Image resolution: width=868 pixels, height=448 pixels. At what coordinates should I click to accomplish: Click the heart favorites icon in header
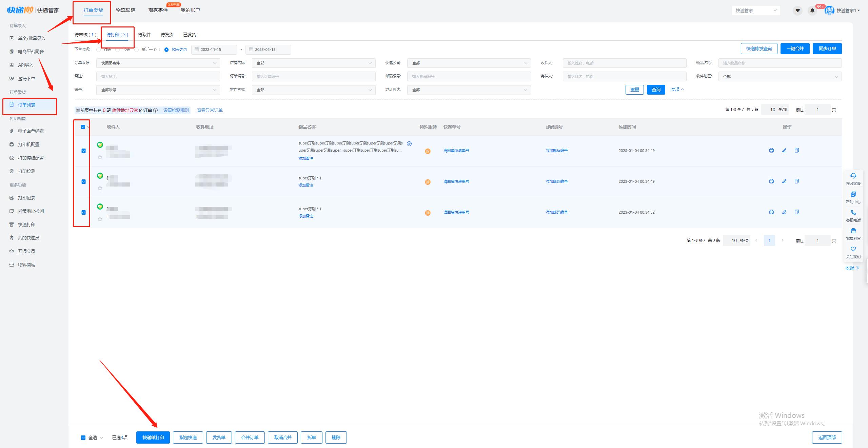tap(797, 11)
